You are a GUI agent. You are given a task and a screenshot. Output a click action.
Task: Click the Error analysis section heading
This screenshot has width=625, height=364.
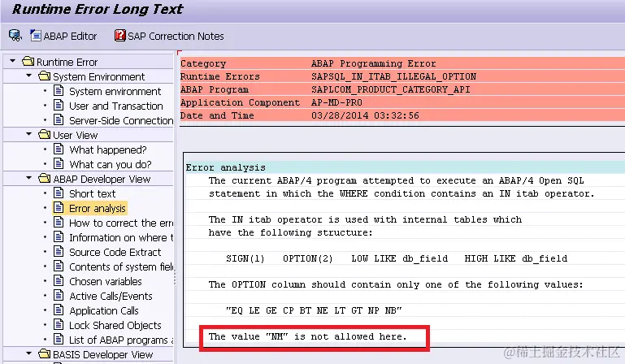pos(226,167)
